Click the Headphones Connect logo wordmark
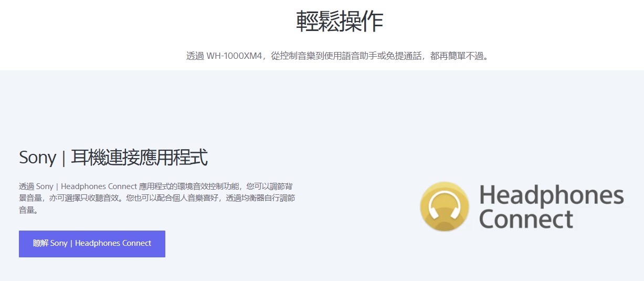The height and width of the screenshot is (281, 644). (x=551, y=206)
